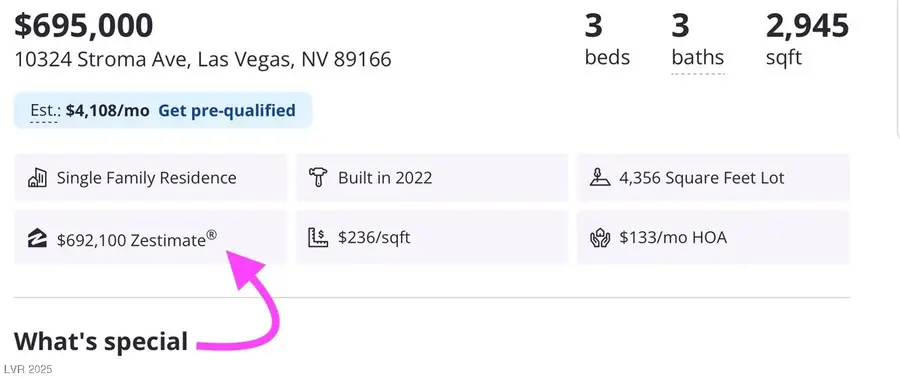Click the 2,945 sqft figure
The width and height of the screenshot is (900, 379).
807,39
